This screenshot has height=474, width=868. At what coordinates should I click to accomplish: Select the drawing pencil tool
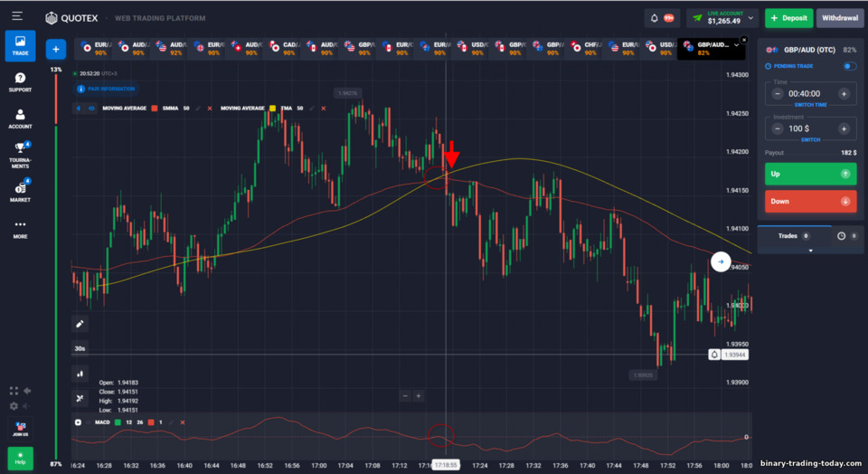[80, 324]
